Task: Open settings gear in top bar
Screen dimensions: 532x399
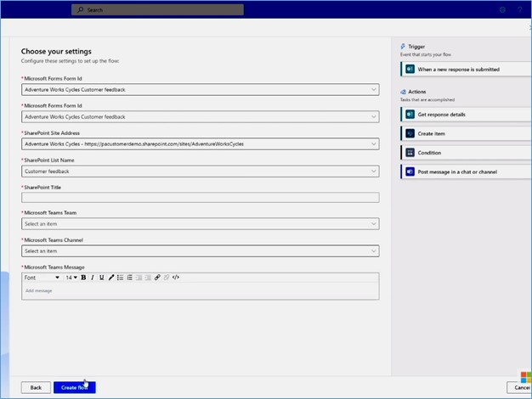Action: 502,10
